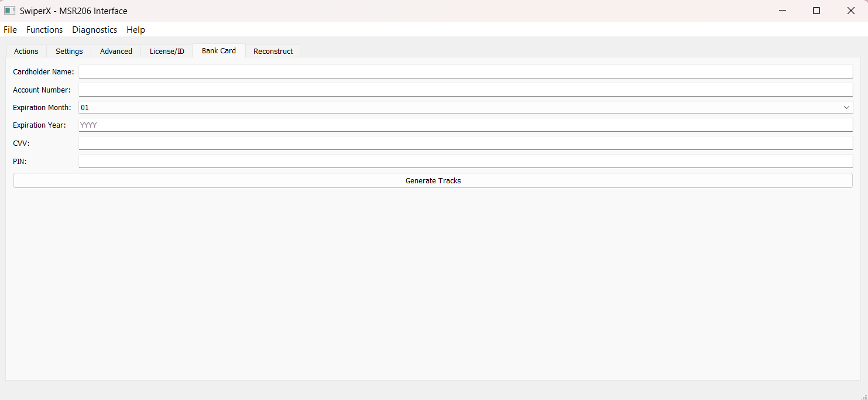
Task: Expand the Expiration Month dropdown
Action: pyautogui.click(x=465, y=108)
